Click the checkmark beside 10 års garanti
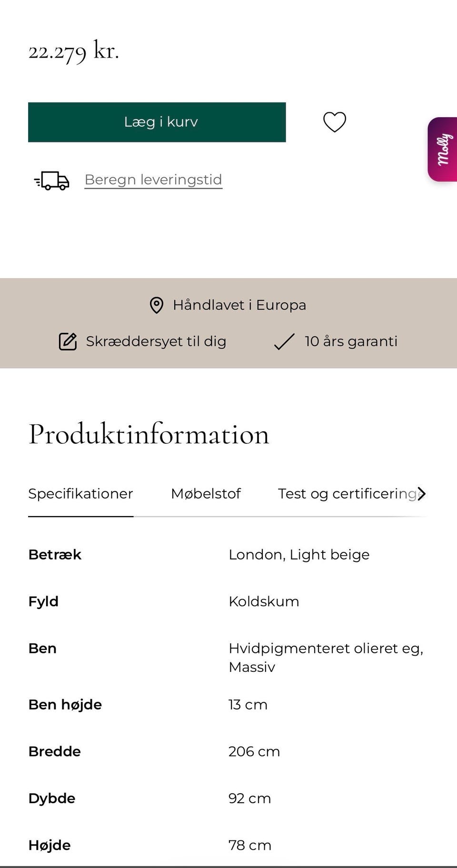This screenshot has width=457, height=868. coord(285,341)
